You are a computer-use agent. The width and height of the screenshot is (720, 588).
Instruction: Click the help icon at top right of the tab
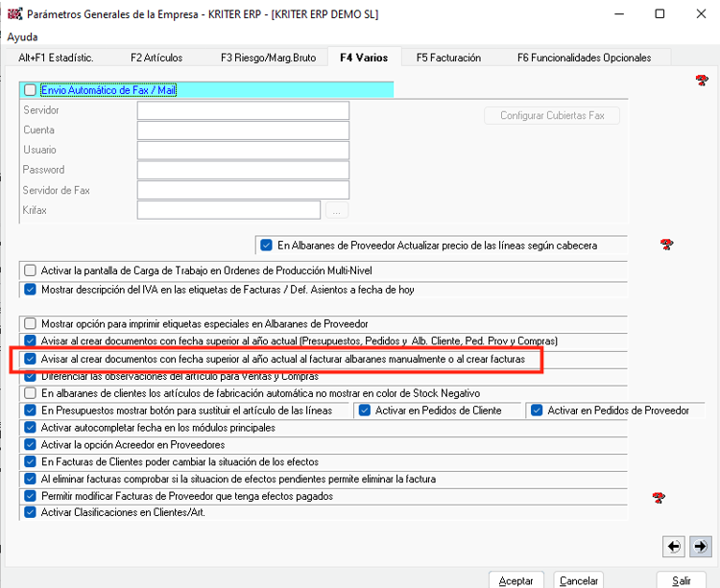[702, 81]
